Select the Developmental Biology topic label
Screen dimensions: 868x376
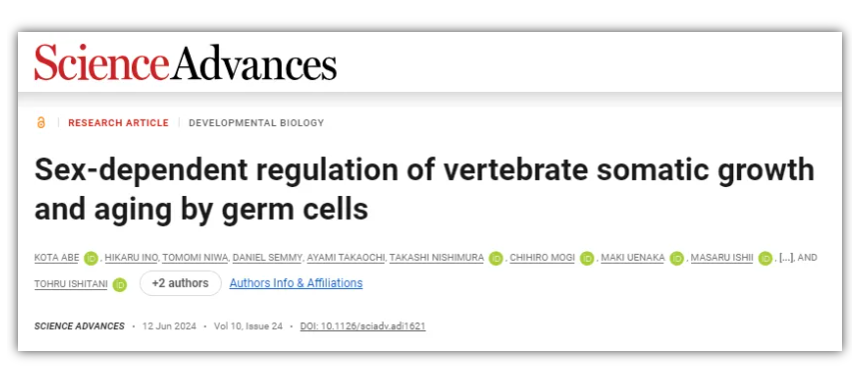point(257,123)
